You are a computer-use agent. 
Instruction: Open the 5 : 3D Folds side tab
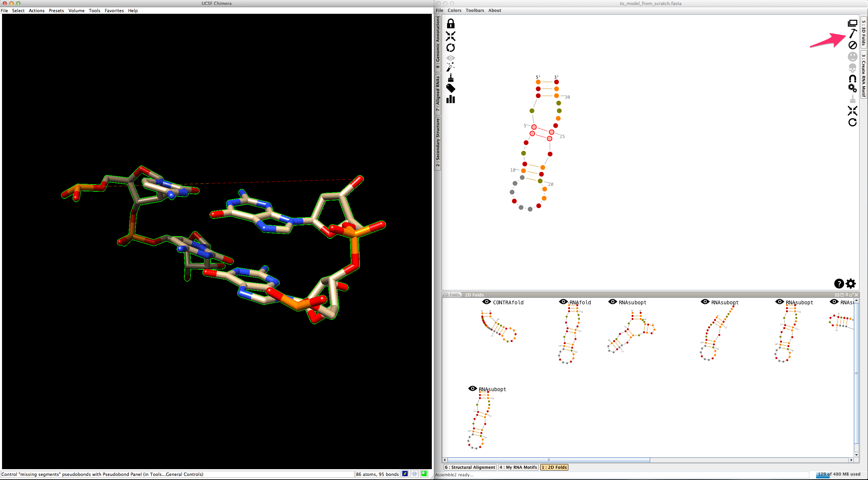pos(864,33)
